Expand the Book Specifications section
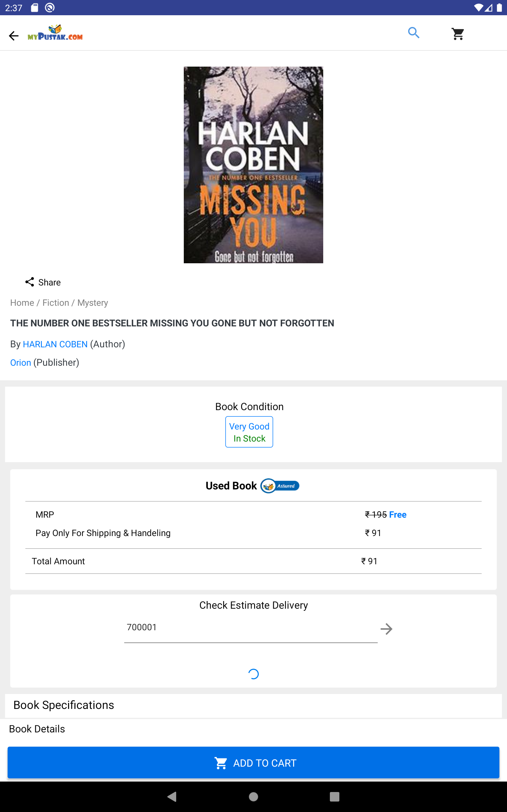This screenshot has width=507, height=812. coord(64,705)
